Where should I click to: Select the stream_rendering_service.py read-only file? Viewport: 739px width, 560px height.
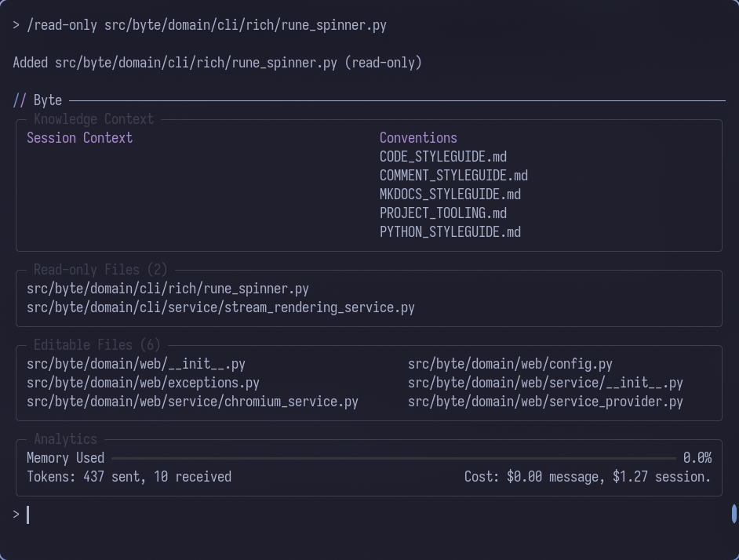point(220,307)
